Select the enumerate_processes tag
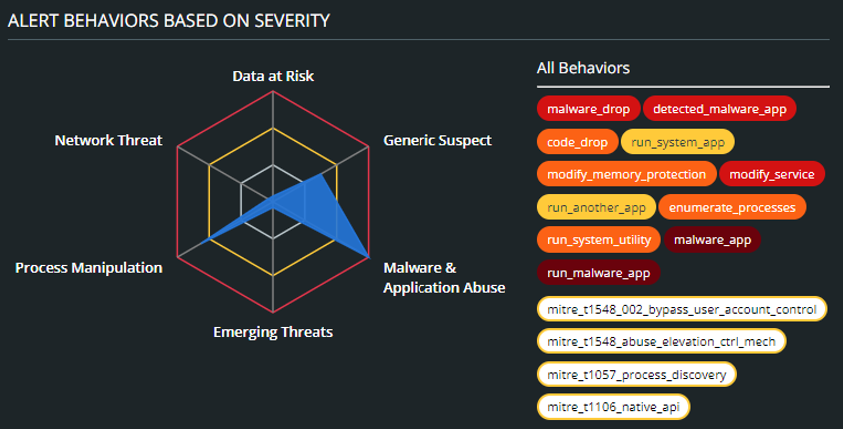843x429 pixels. pyautogui.click(x=733, y=208)
